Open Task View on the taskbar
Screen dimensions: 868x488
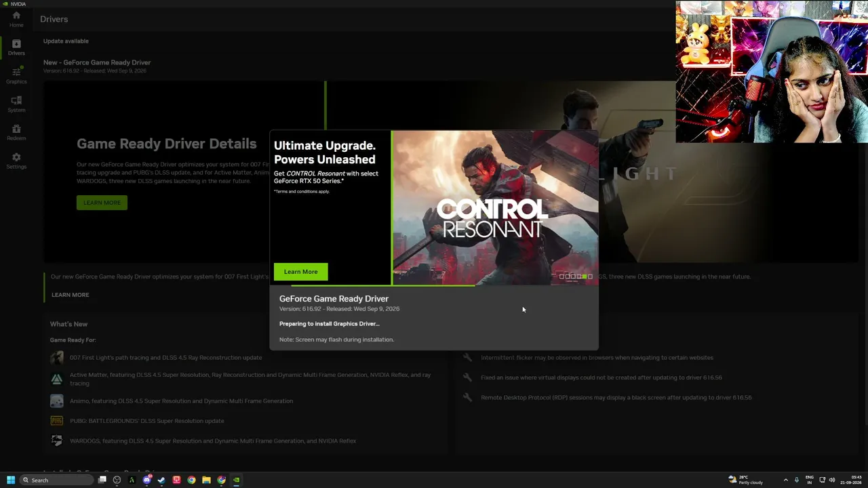[x=102, y=480]
